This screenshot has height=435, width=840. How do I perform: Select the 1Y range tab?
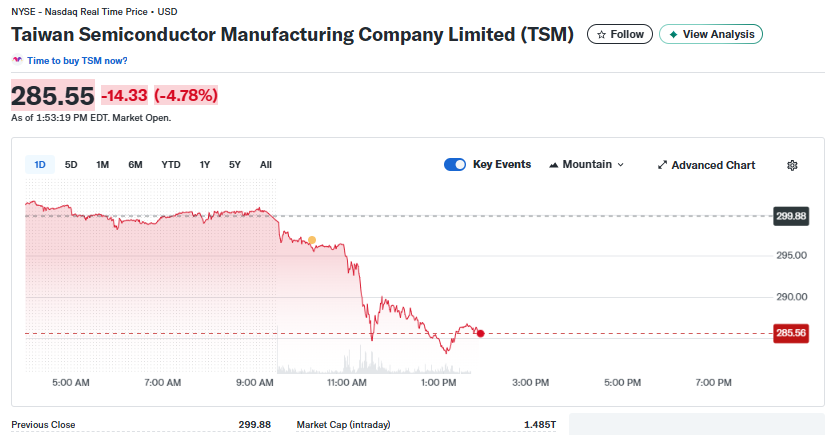[205, 165]
